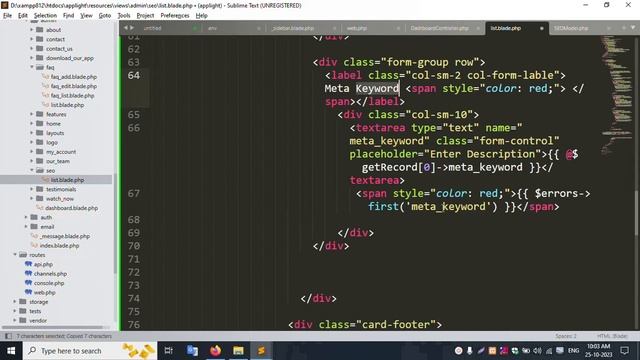Switch to the _sidebar.blade.php tab

[x=293, y=28]
